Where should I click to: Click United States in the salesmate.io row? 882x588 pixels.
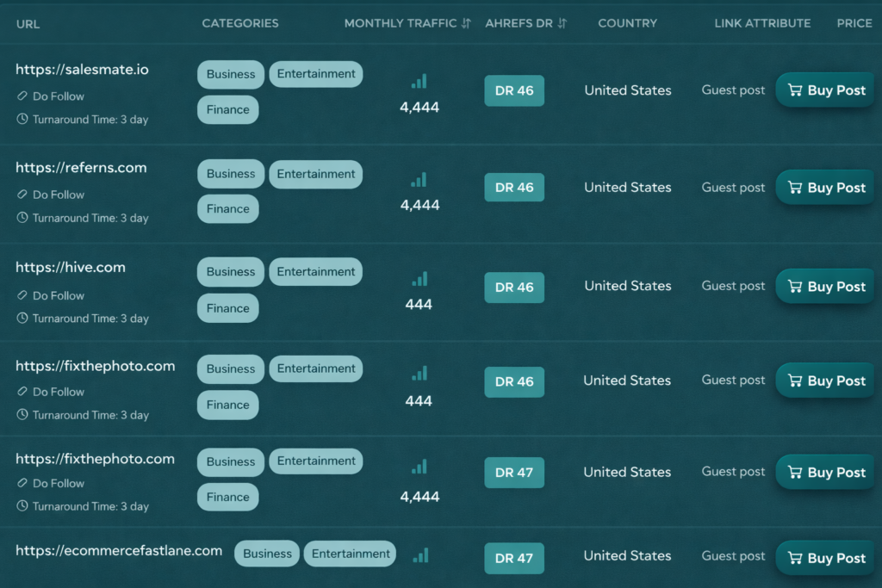click(x=628, y=90)
